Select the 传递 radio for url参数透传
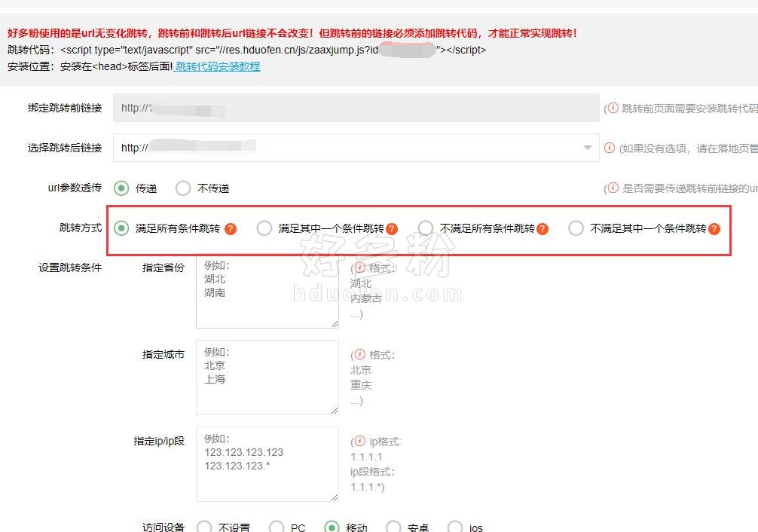Image resolution: width=758 pixels, height=532 pixels. pyautogui.click(x=121, y=188)
